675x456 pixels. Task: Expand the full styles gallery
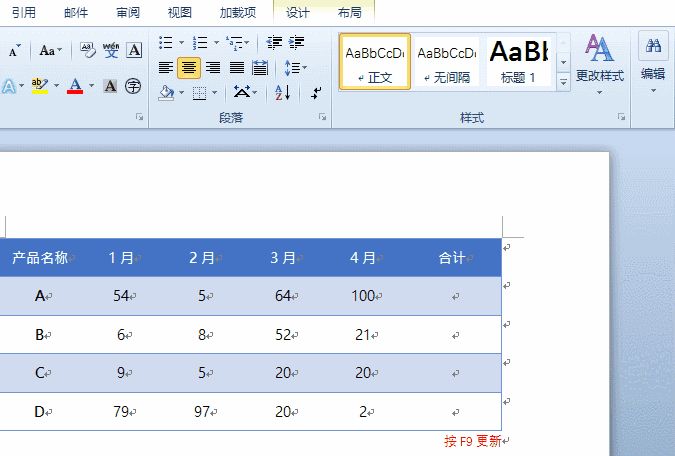564,82
